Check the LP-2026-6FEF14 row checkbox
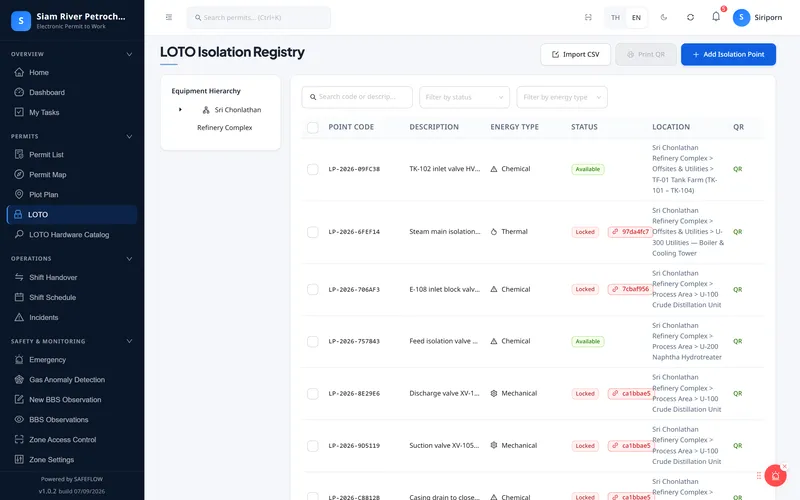Viewport: 800px width, 500px height. 313,232
